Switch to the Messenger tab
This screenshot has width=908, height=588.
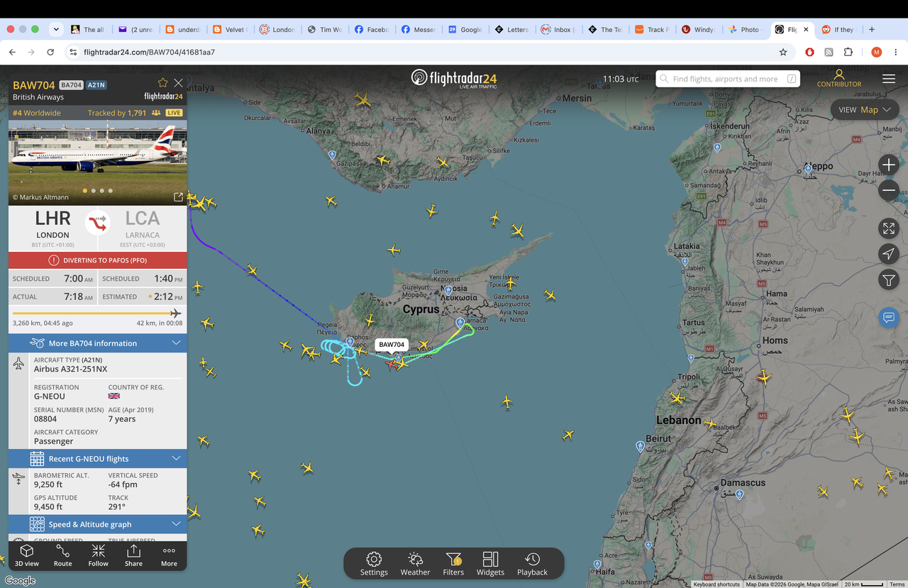coord(419,30)
